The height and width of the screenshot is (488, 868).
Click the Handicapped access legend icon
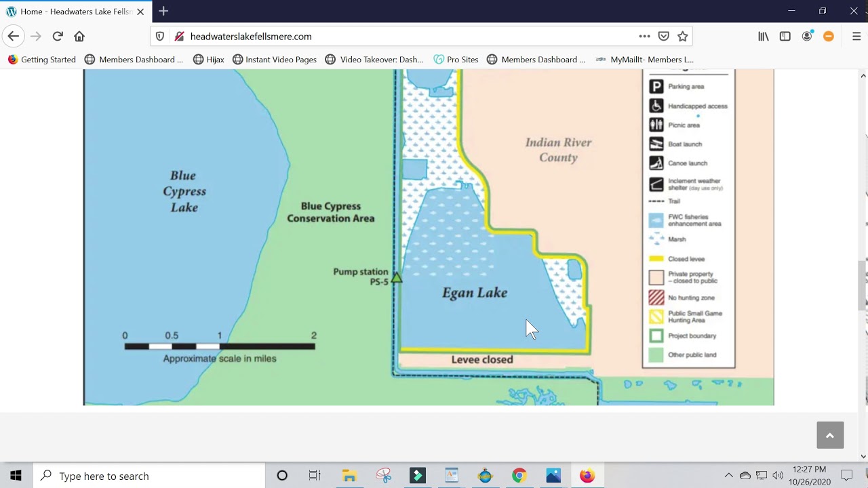(x=656, y=106)
